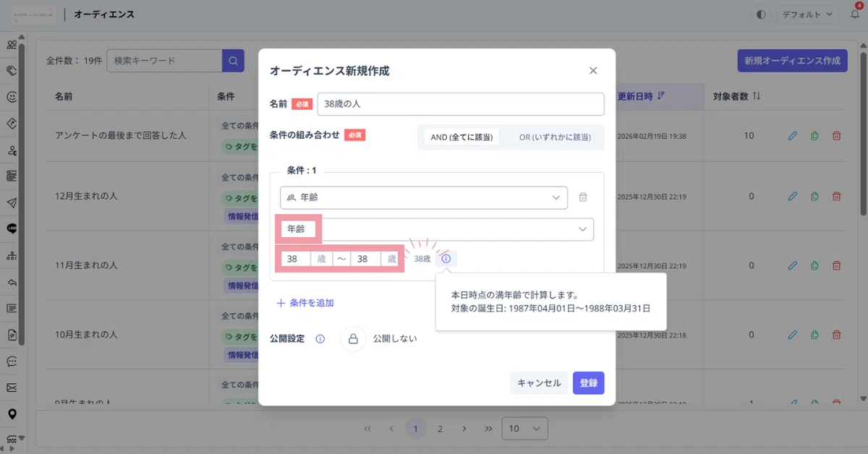Edit the アンケートの最後まで回答した人 audience
868x454 pixels.
pyautogui.click(x=793, y=135)
